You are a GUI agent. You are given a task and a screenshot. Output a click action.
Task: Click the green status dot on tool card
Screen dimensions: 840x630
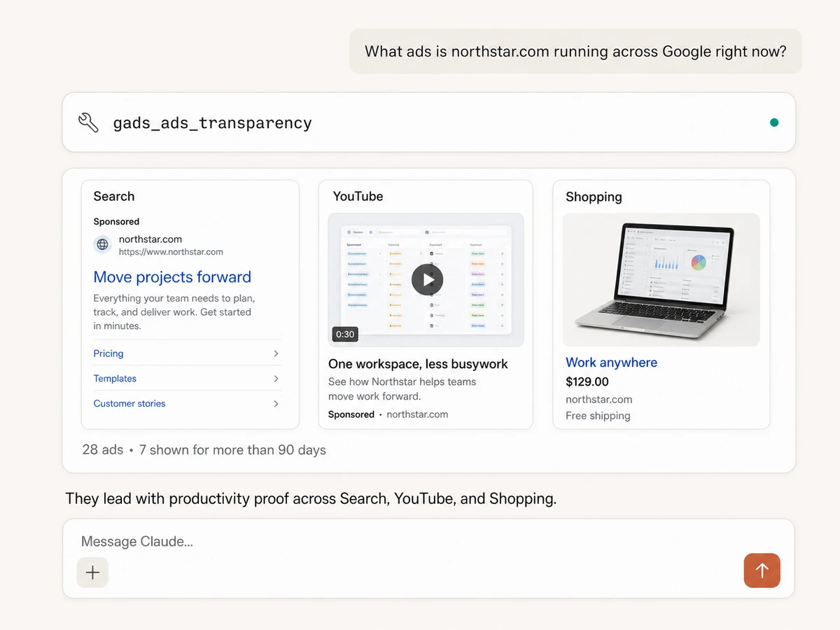point(774,122)
